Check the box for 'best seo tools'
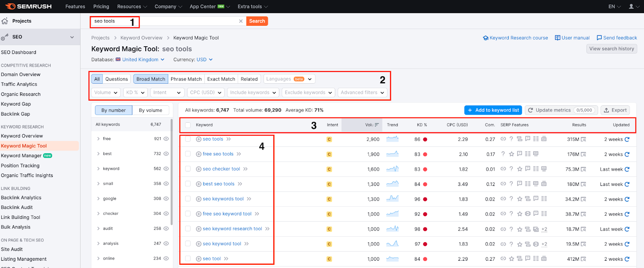644x268 pixels. pyautogui.click(x=188, y=184)
